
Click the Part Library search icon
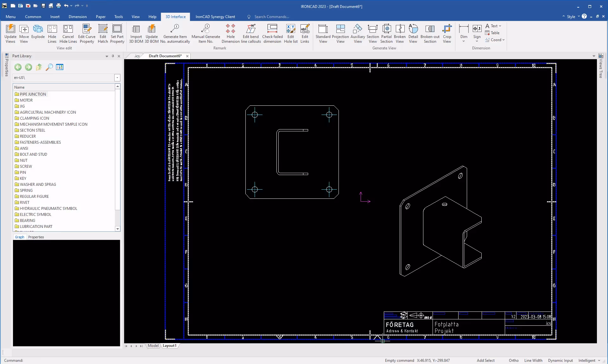49,67
